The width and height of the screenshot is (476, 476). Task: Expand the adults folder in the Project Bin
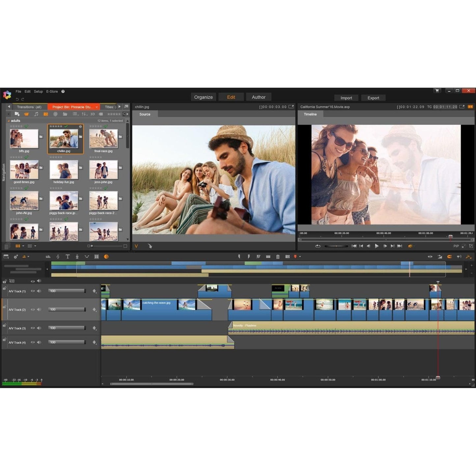(9, 121)
